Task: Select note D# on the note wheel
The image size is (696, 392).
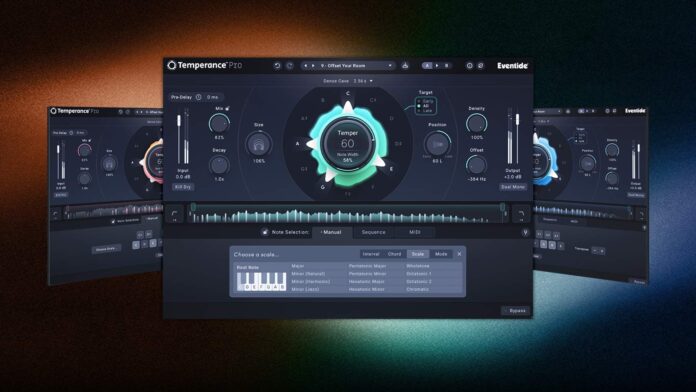Action: (398, 143)
